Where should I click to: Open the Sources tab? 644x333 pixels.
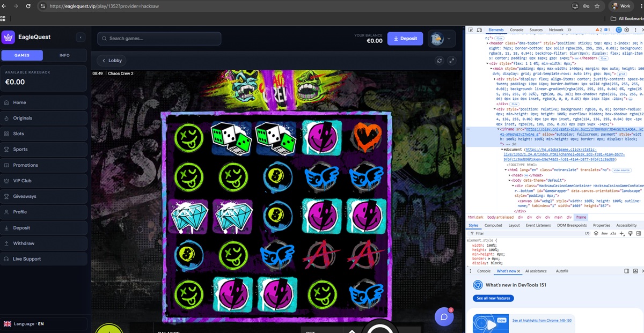536,30
